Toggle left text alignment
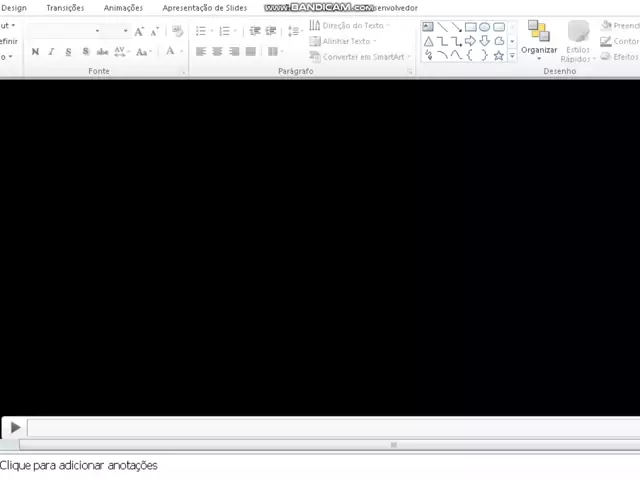Screen dimensions: 640x480 tap(201, 51)
